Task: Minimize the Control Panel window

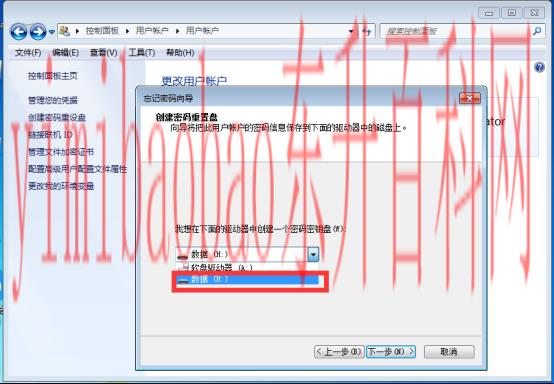Action: (x=489, y=13)
